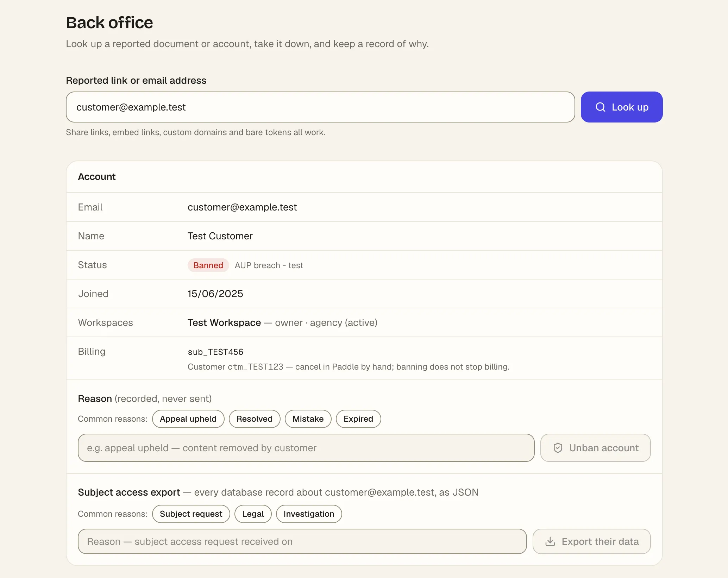Click the 'Share links, embed links' hint text

196,132
